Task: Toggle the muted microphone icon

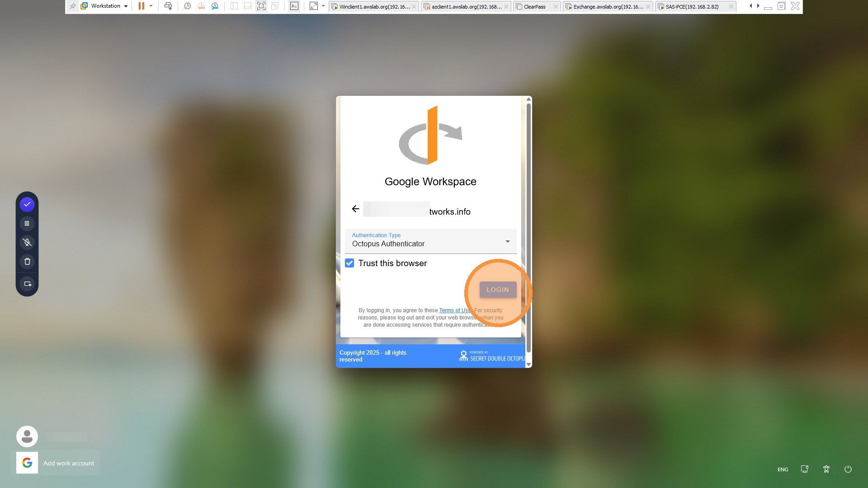Action: (27, 243)
